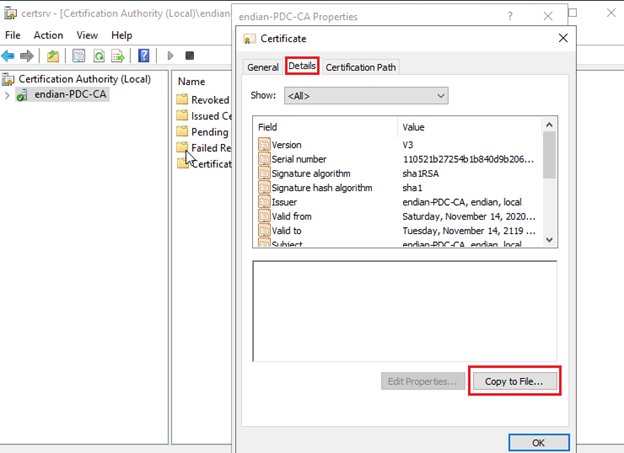The width and height of the screenshot is (624, 453).
Task: Click the Signature algorithm field icon
Action: click(x=264, y=173)
